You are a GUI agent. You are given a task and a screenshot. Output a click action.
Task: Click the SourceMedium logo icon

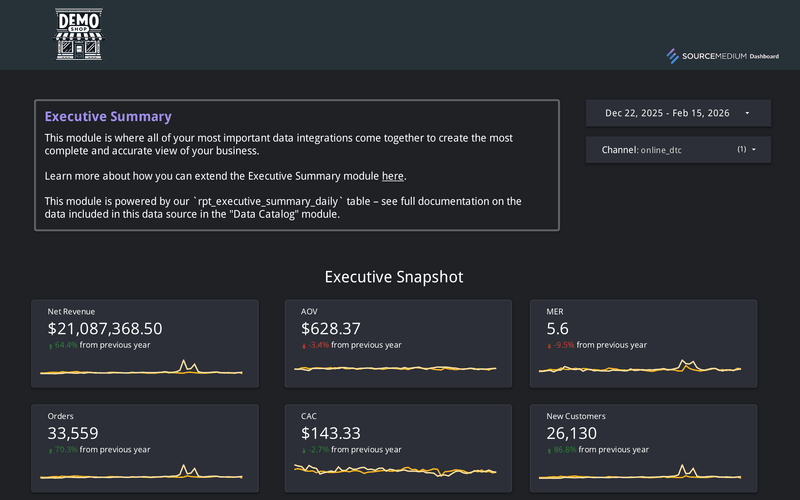pyautogui.click(x=673, y=57)
